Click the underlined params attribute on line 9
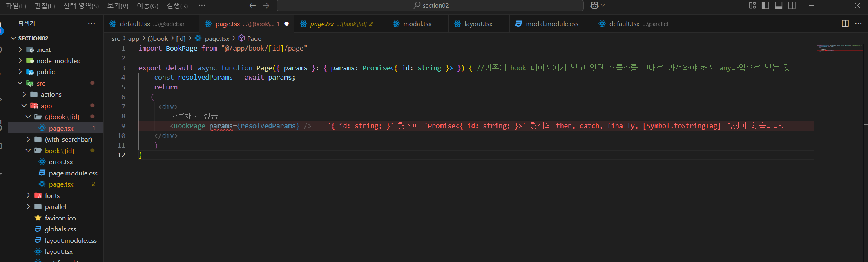Image resolution: width=868 pixels, height=262 pixels. click(x=221, y=126)
